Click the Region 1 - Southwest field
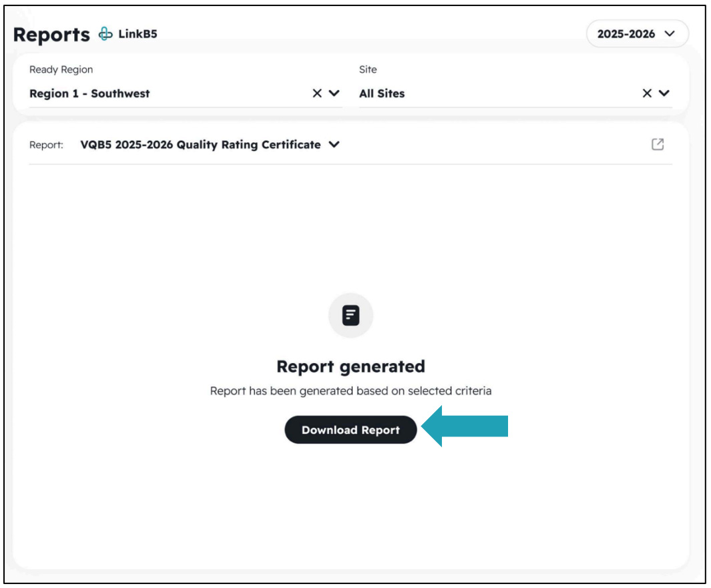Image resolution: width=711 pixels, height=588 pixels. 185,93
